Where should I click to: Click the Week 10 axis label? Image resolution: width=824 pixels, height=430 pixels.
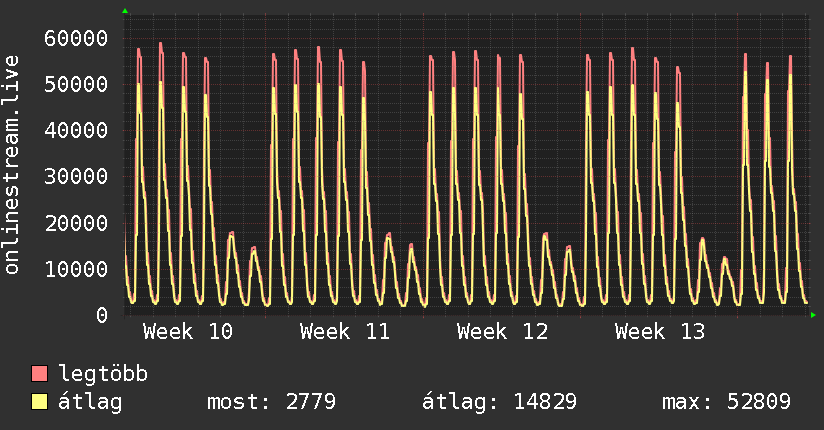188,331
